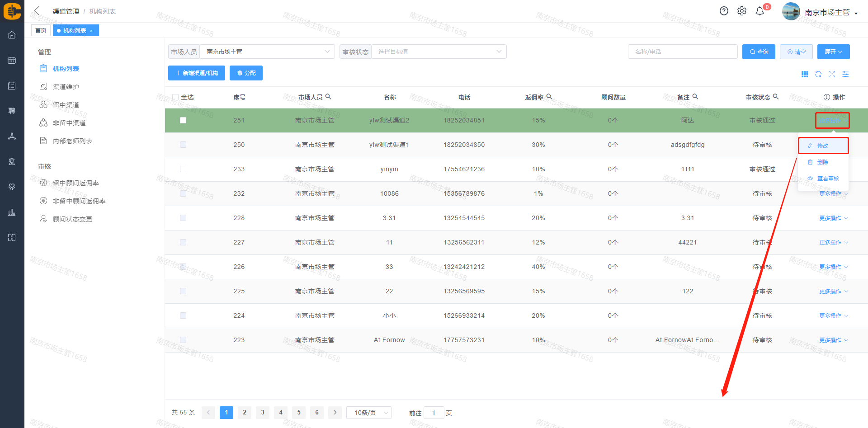Open the 10条/页 page size dropdown
868x428 pixels.
[369, 413]
